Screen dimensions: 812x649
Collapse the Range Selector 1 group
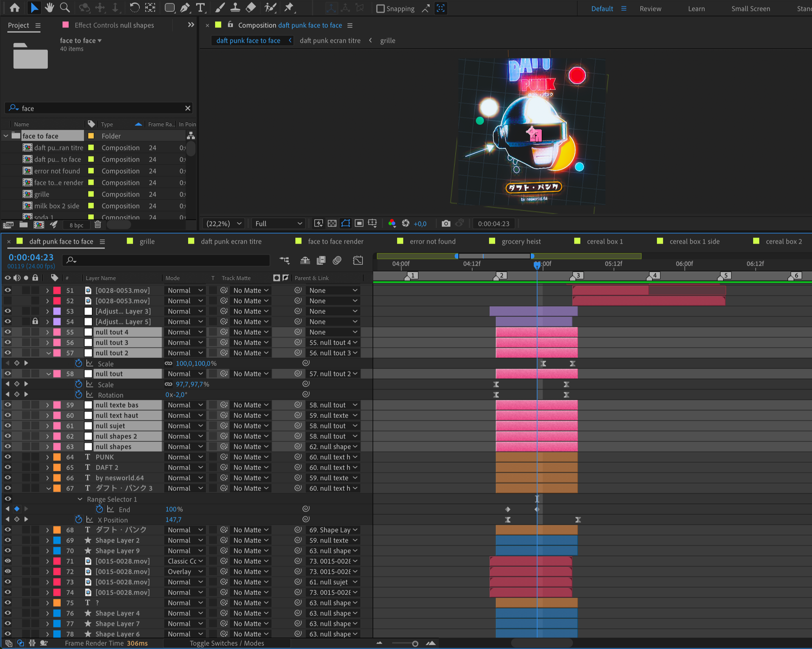[80, 499]
